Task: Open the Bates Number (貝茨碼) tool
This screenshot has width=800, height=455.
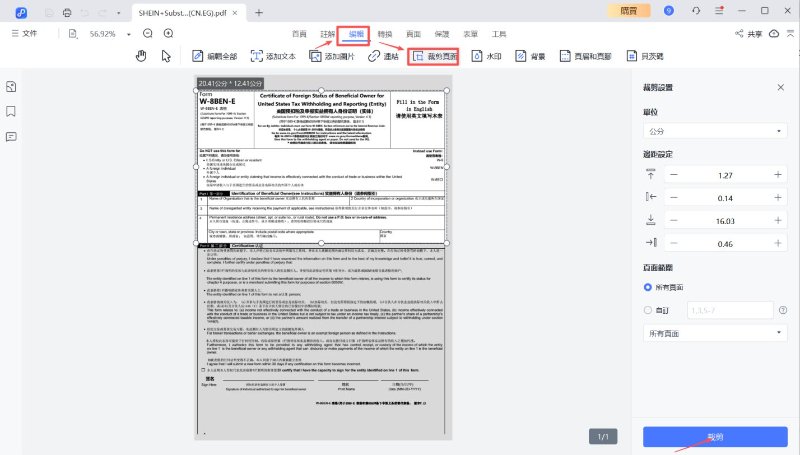Action: pos(645,56)
